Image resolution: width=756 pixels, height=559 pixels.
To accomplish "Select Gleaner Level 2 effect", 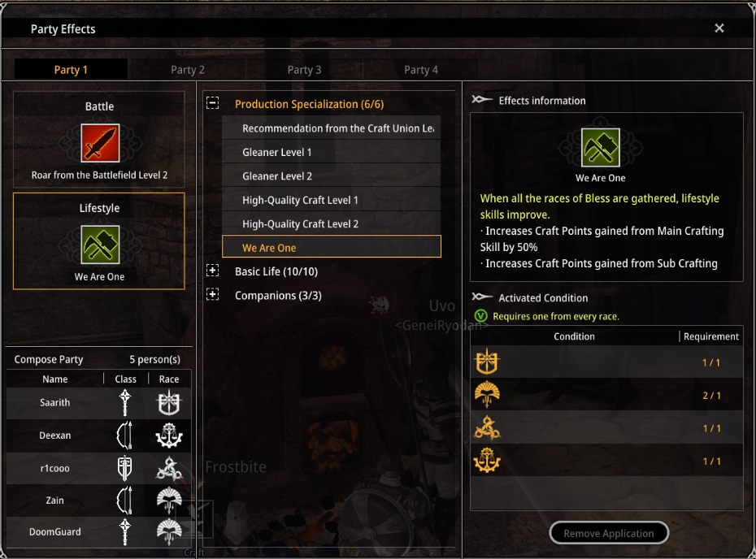I will [331, 175].
